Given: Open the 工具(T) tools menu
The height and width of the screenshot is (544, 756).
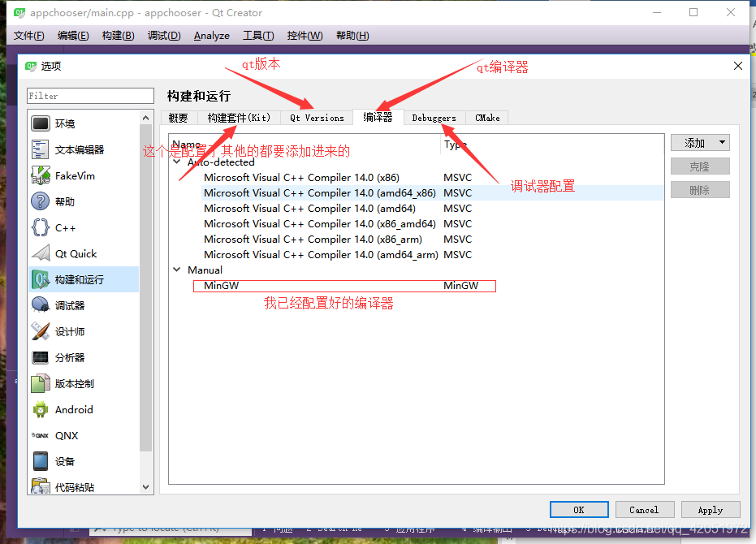Looking at the screenshot, I should [258, 36].
